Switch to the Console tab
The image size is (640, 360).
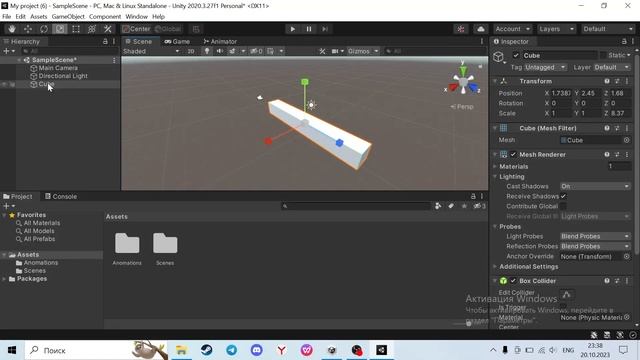61,196
